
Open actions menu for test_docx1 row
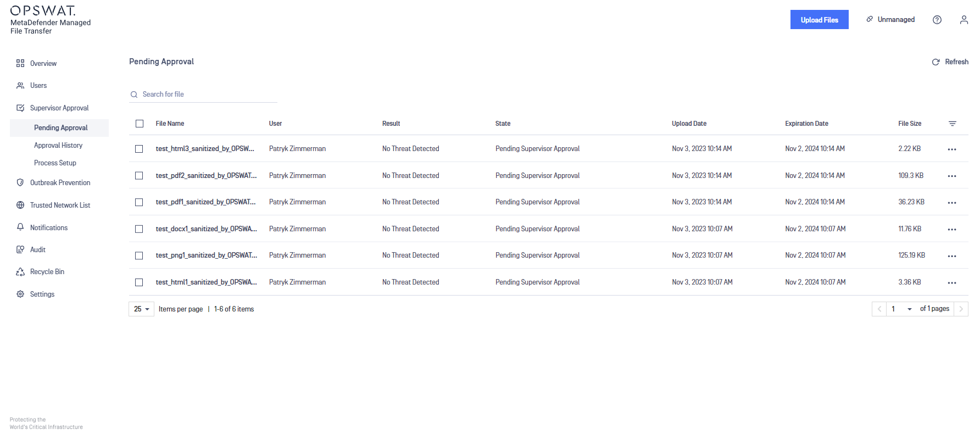pyautogui.click(x=952, y=230)
